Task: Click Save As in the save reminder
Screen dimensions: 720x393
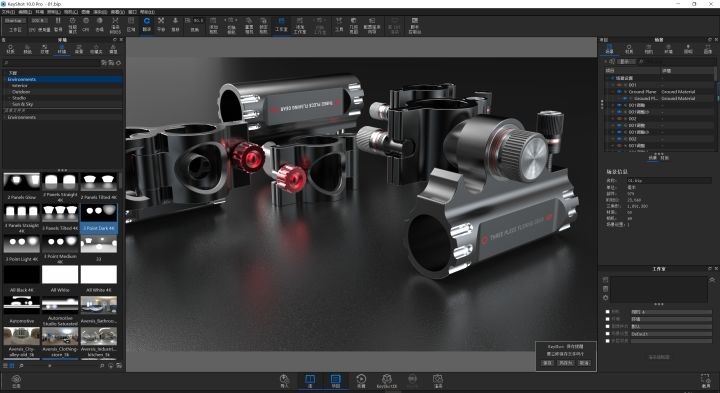Action: [x=565, y=363]
